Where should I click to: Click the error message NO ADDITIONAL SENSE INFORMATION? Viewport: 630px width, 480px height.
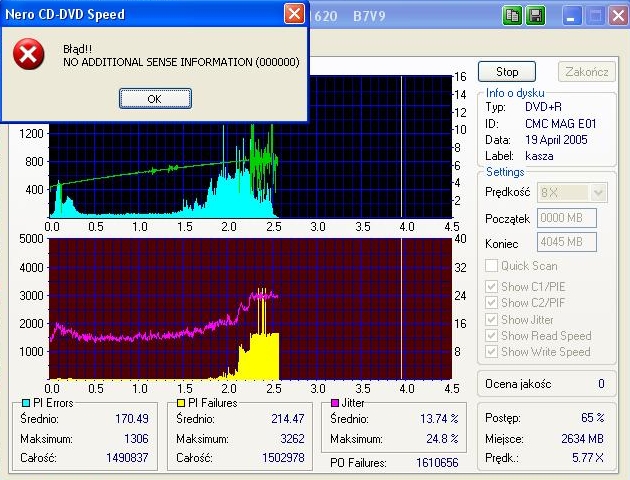coord(181,62)
